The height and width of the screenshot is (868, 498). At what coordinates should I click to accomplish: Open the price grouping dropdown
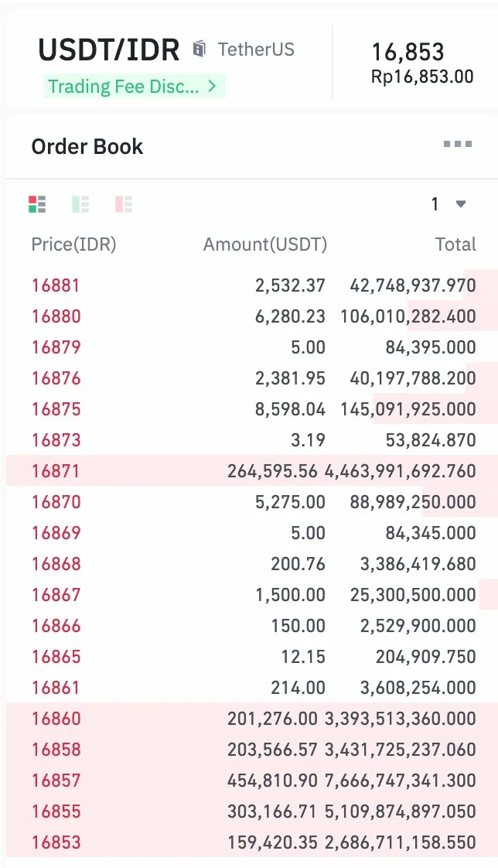[449, 204]
